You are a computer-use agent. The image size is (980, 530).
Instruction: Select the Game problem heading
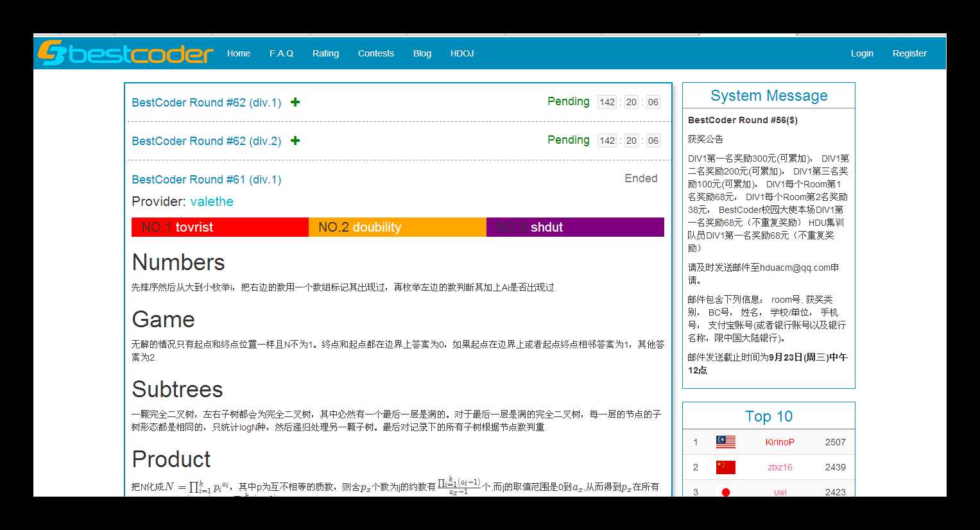click(x=163, y=320)
